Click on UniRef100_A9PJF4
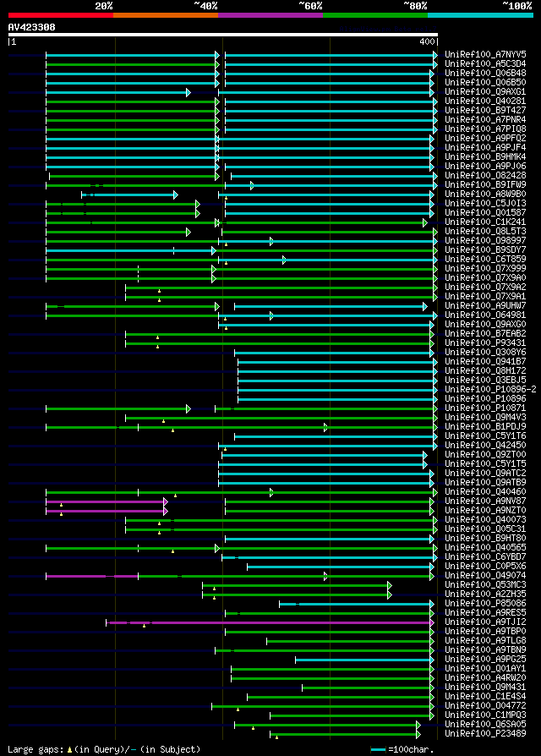This screenshot has height=756, width=541. (x=485, y=147)
